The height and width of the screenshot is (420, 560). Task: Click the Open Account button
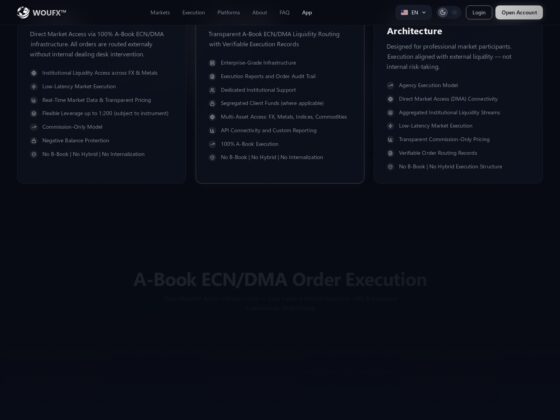pyautogui.click(x=519, y=12)
